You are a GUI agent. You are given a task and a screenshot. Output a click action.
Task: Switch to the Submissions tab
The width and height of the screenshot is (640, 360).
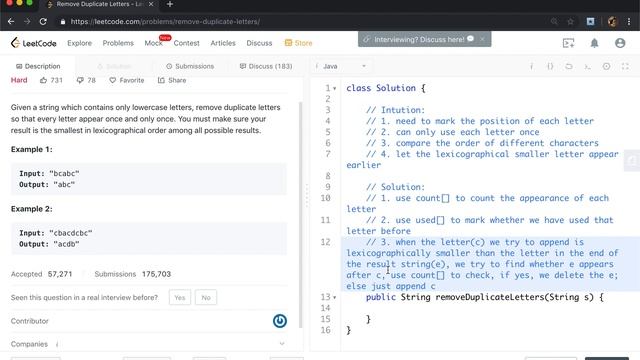(x=190, y=66)
